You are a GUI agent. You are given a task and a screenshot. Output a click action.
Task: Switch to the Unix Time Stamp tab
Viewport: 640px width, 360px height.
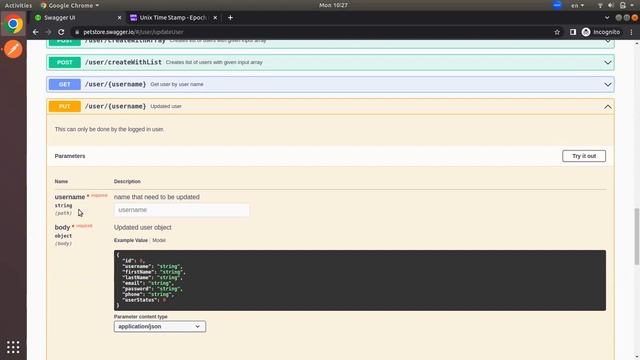coord(173,18)
